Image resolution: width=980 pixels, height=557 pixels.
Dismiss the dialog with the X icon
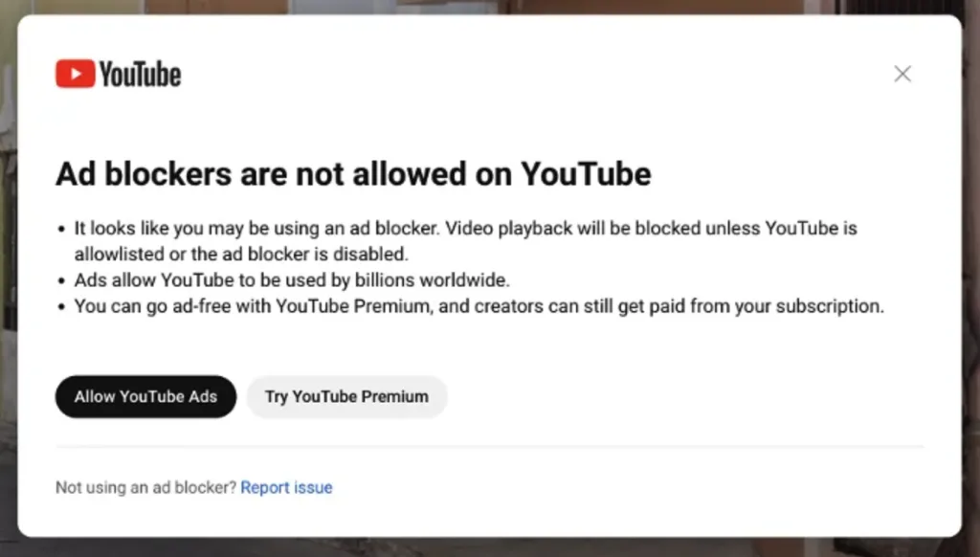coord(902,74)
